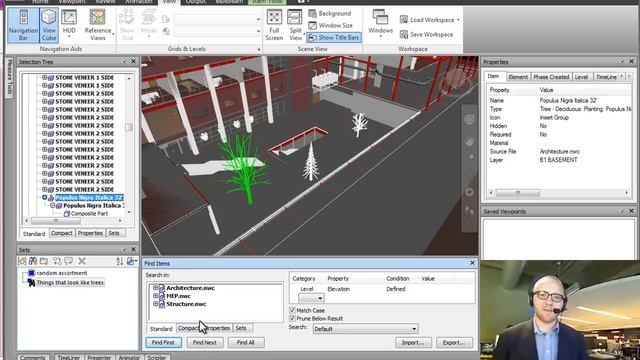Click the Import... button
The height and width of the screenshot is (360, 640).
pyautogui.click(x=413, y=342)
